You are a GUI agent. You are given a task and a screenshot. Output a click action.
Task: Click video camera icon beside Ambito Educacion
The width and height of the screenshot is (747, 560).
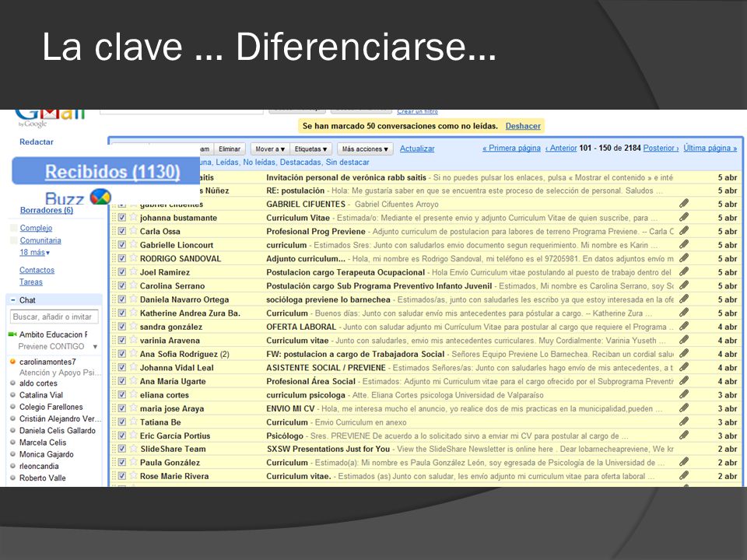(13, 334)
